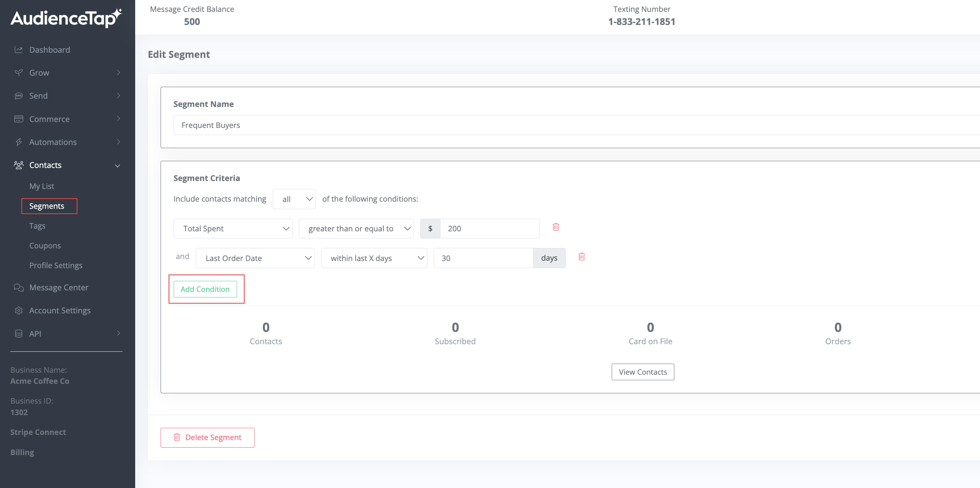Open the 'all' matching conditions dropdown

(294, 199)
